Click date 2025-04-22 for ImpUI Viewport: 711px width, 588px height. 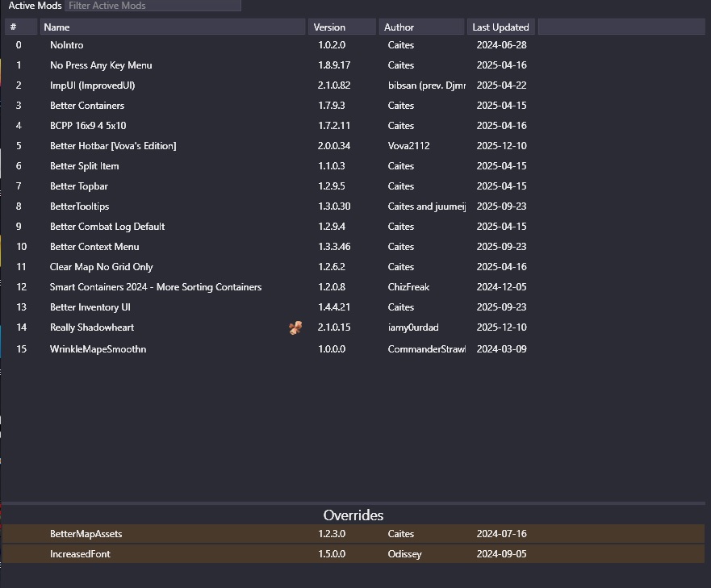[501, 85]
